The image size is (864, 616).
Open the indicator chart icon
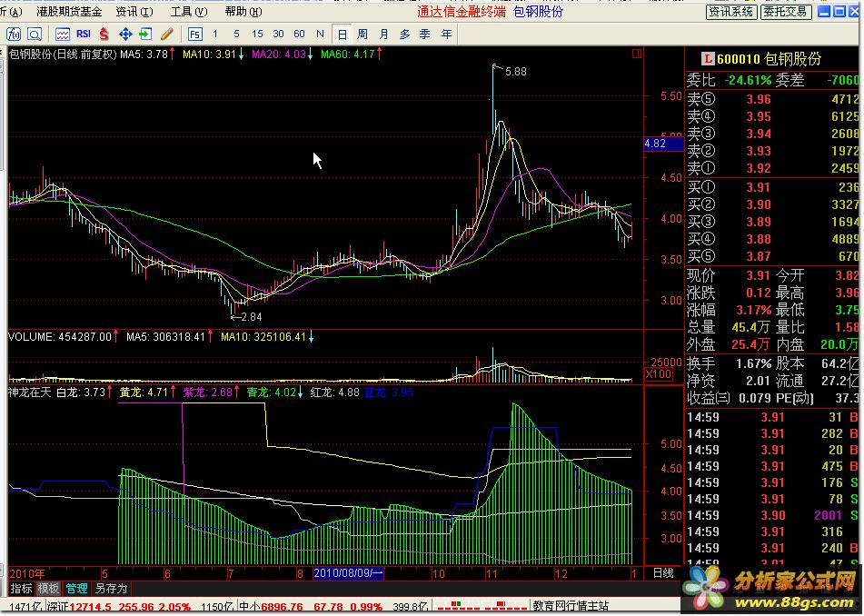(x=63, y=35)
